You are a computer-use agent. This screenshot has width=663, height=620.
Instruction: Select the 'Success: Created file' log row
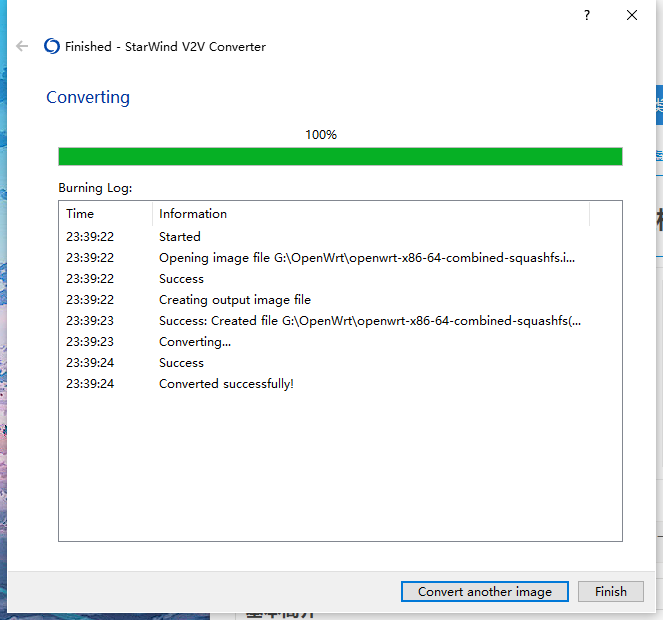pos(340,321)
